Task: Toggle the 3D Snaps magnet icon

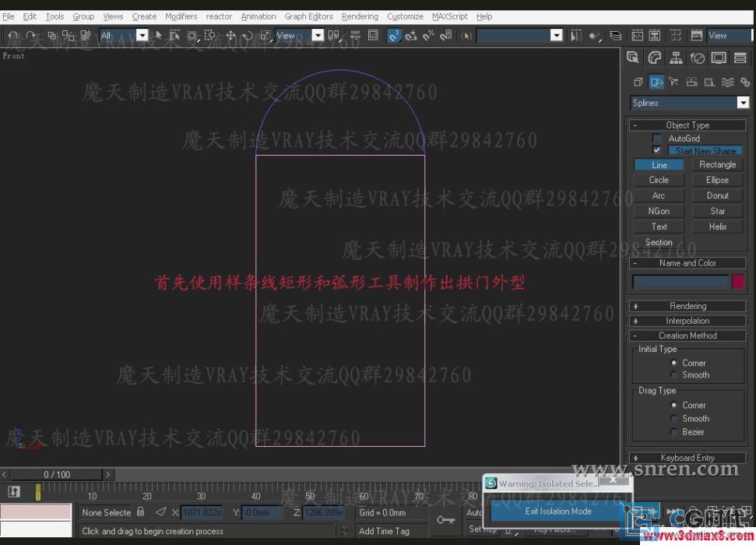Action: (394, 35)
